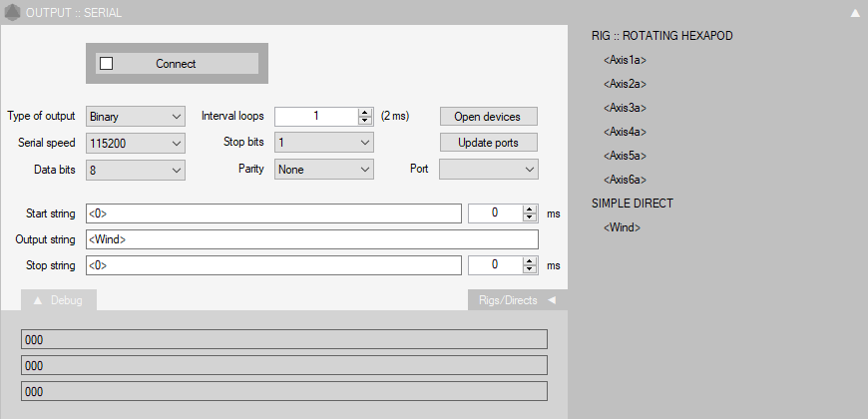Switch to the Debug tab
Screen dimensions: 868x419
pos(59,300)
